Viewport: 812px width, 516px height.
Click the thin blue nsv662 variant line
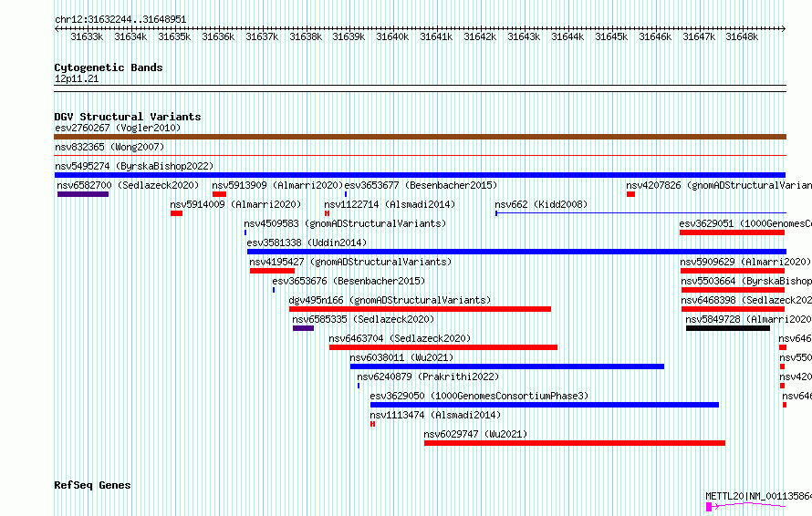pyautogui.click(x=640, y=213)
